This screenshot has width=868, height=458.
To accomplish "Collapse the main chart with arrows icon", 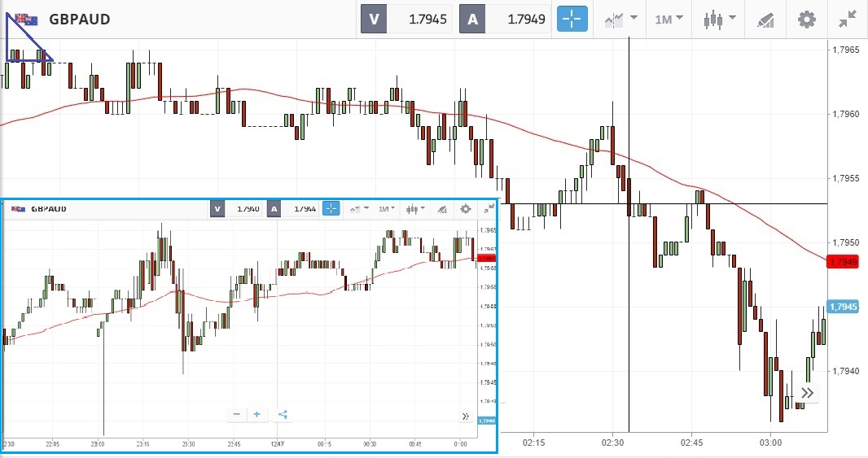I will (847, 19).
